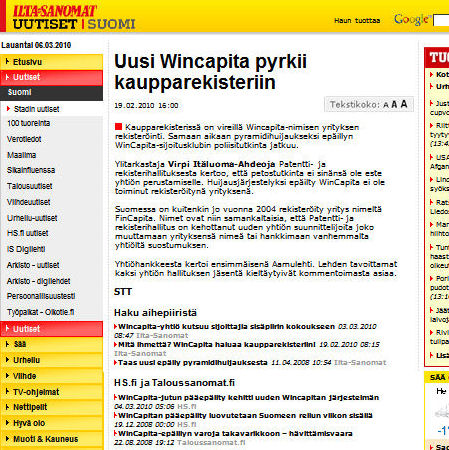The height and width of the screenshot is (450, 449).
Task: Expand Sää menu section
Action: tap(52, 344)
